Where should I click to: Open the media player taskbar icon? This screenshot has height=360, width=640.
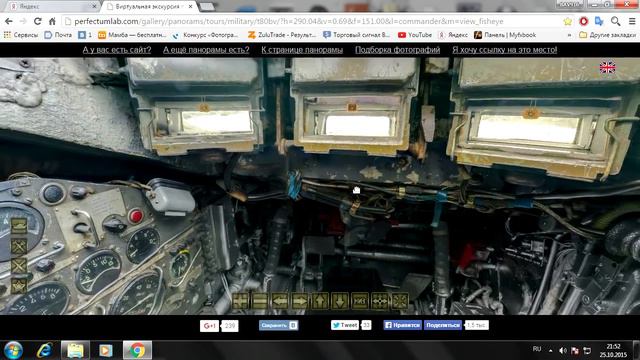tap(105, 351)
